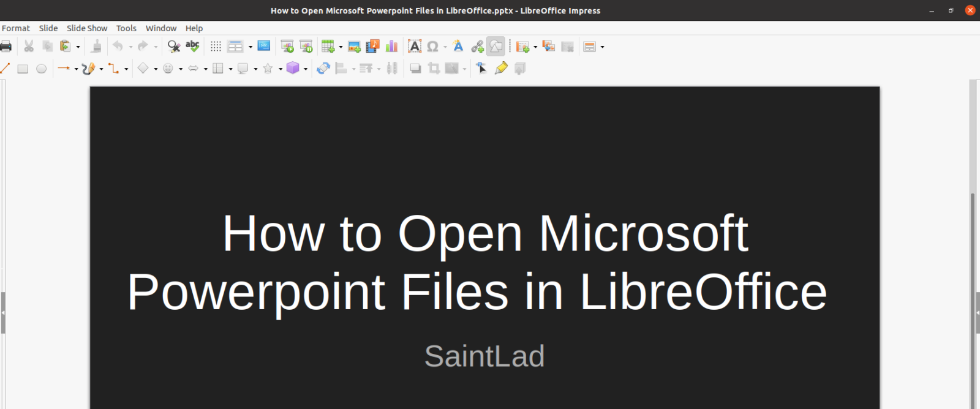Image resolution: width=980 pixels, height=409 pixels.
Task: Open the blue Master Slide icon
Action: (x=264, y=47)
